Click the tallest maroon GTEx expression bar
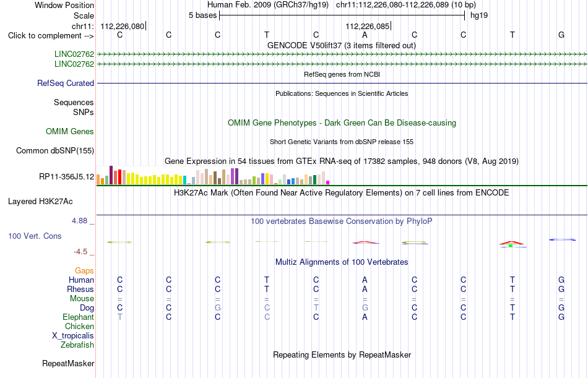Image resolution: width=588 pixels, height=378 pixels. (x=111, y=175)
